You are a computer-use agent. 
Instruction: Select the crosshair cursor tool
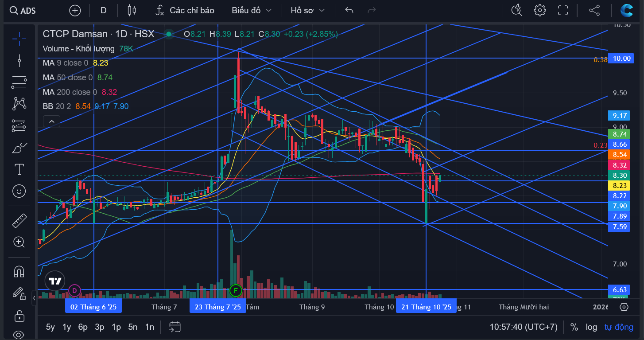pyautogui.click(x=19, y=39)
